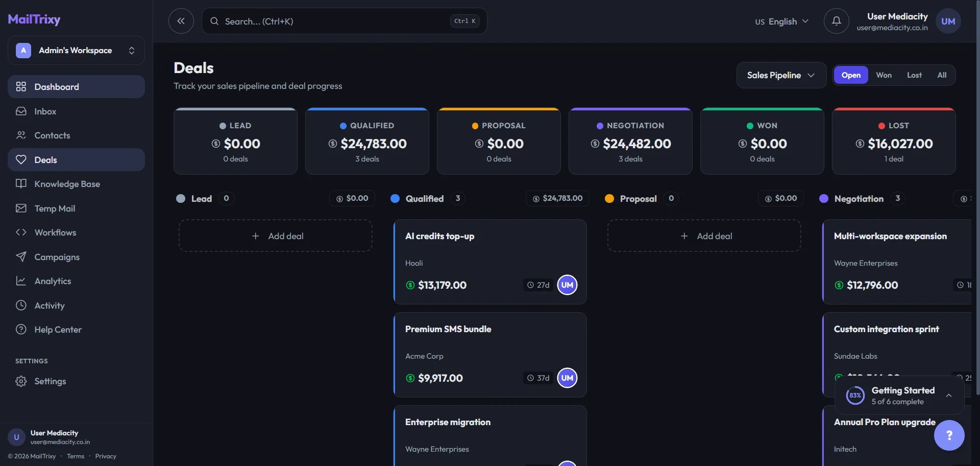The height and width of the screenshot is (466, 980).
Task: Open the Sales Pipeline dropdown
Action: coord(781,75)
